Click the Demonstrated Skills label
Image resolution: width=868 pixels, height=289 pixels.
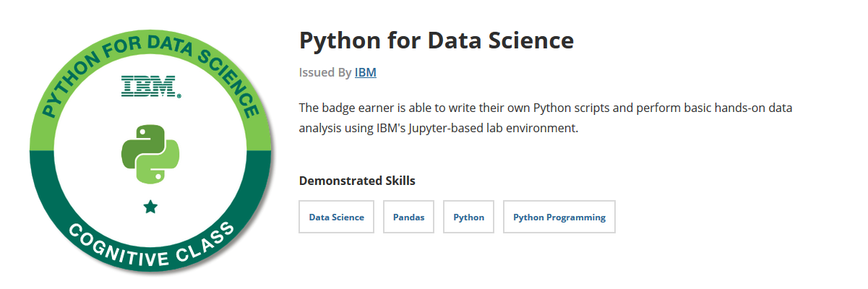(357, 181)
